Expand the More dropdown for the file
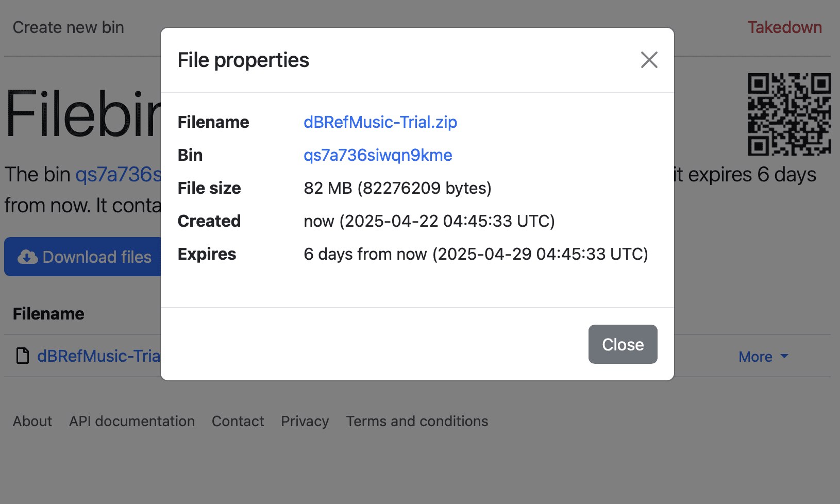This screenshot has width=840, height=504. (763, 357)
